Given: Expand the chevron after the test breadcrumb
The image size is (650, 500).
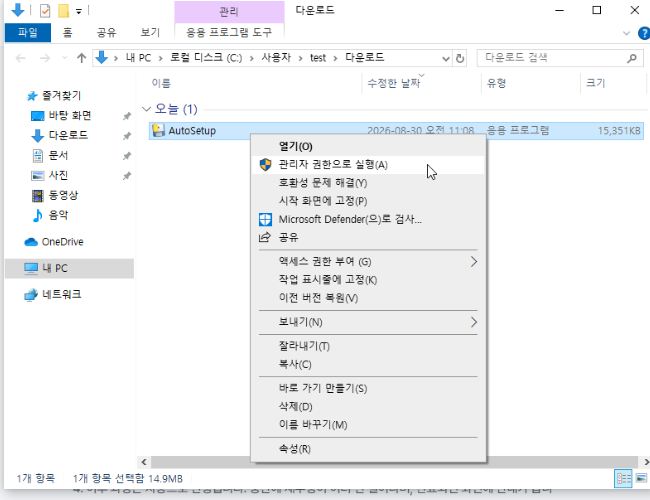Looking at the screenshot, I should [335, 58].
